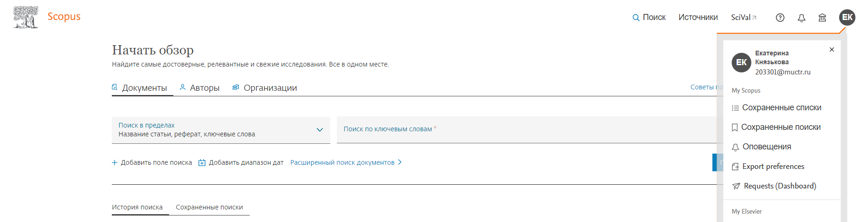
Task: Switch to the Авторы tab
Action: tap(199, 87)
